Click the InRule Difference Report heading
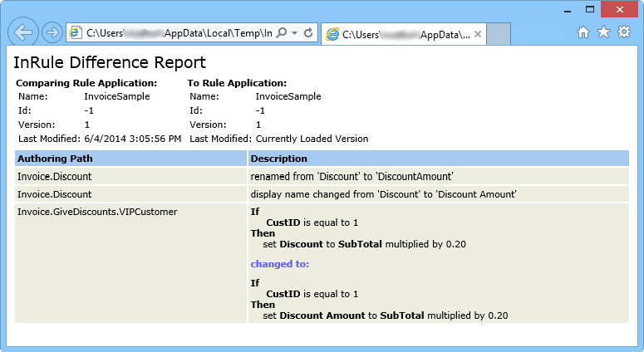Image resolution: width=644 pixels, height=352 pixels. tap(110, 62)
